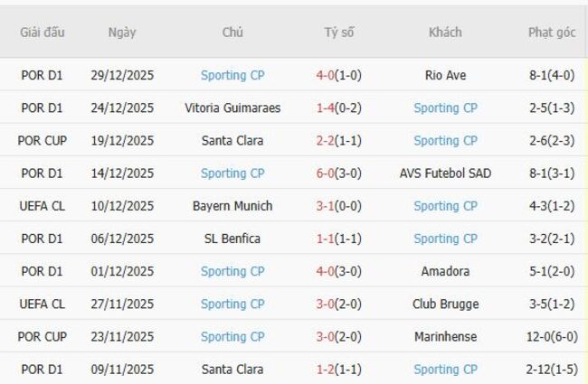The image size is (588, 384).
Task: Open the Vitoria Guimaraes team link
Action: click(x=232, y=108)
